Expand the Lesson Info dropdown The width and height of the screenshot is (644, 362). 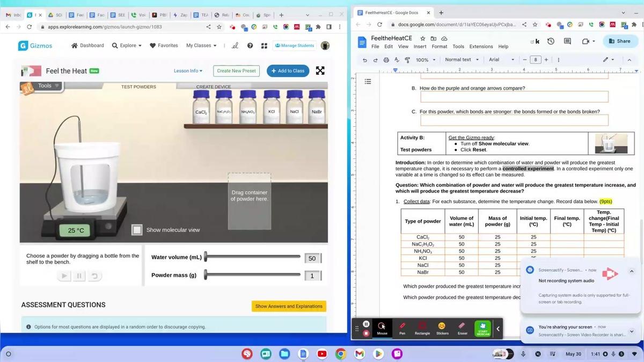coord(188,71)
